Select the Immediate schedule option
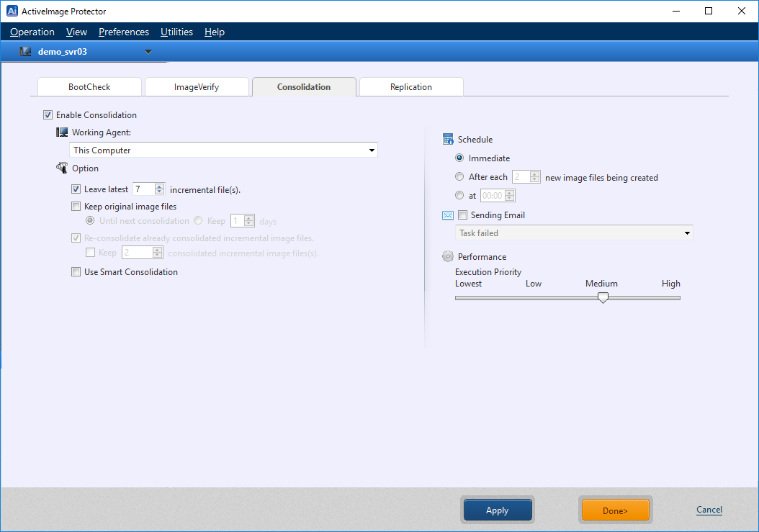This screenshot has height=532, width=759. (459, 158)
